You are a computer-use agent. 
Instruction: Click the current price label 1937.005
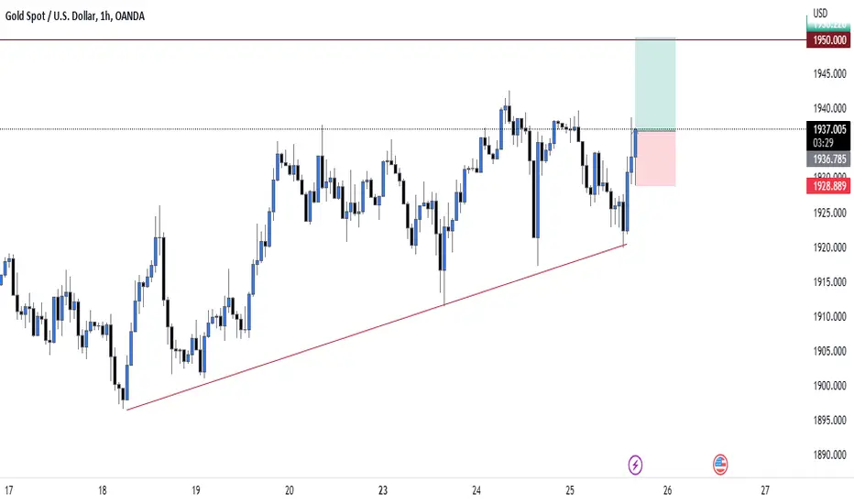pos(828,129)
